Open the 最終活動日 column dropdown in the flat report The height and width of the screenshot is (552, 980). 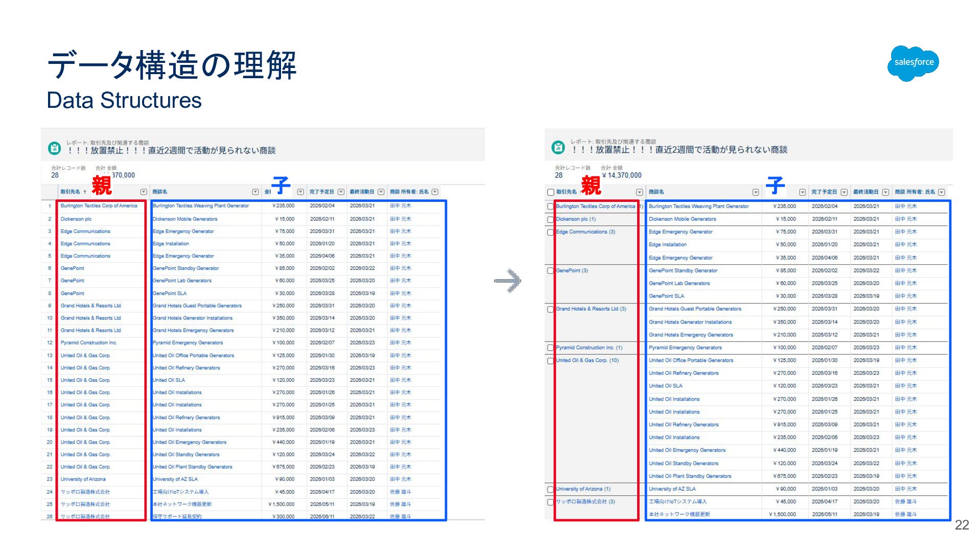pyautogui.click(x=381, y=192)
